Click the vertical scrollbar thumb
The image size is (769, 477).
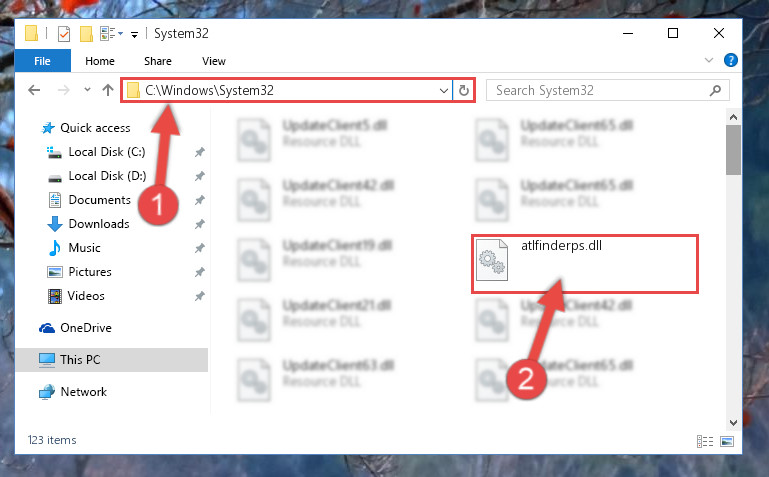[733, 150]
